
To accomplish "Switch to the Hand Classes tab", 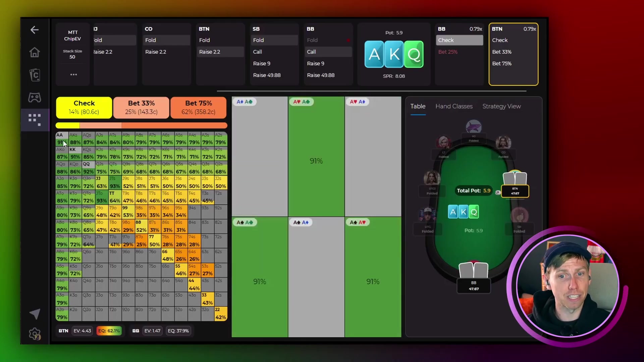I will coord(454,106).
